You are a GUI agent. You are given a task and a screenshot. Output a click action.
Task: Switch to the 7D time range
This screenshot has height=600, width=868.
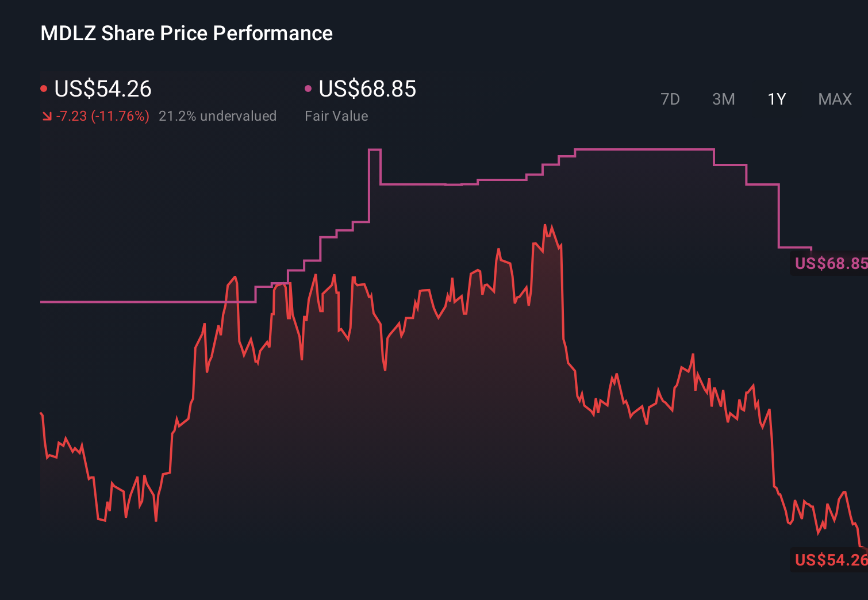(x=670, y=99)
